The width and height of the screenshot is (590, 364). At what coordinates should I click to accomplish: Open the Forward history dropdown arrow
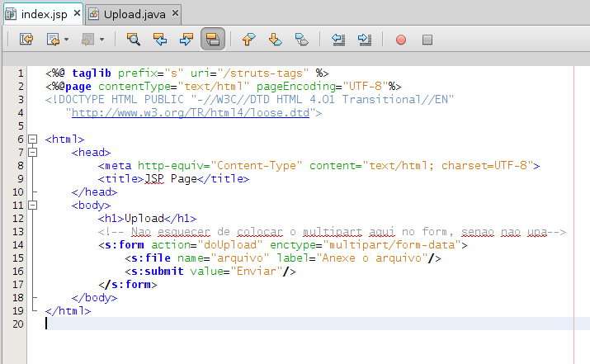(101, 39)
